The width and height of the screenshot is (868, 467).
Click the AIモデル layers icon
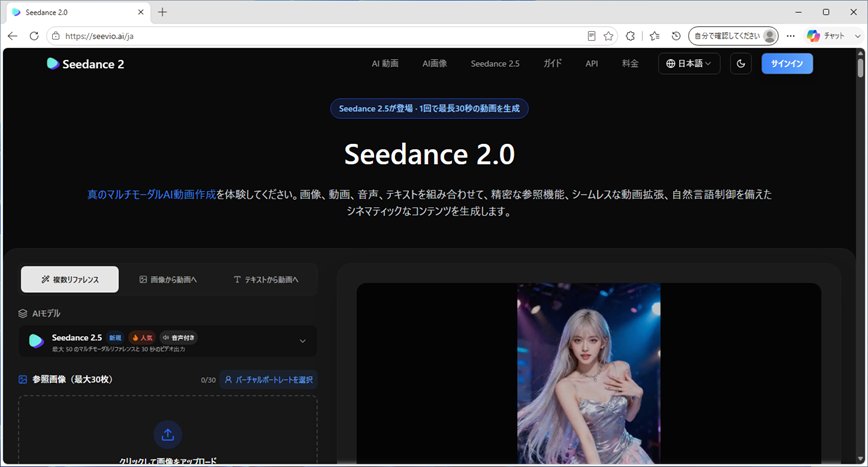click(x=23, y=314)
